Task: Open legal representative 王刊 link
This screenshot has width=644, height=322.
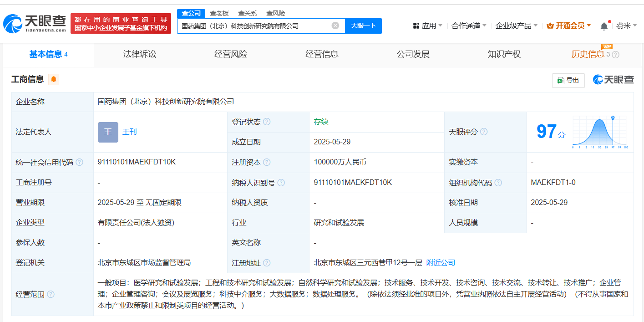Action: click(x=129, y=132)
